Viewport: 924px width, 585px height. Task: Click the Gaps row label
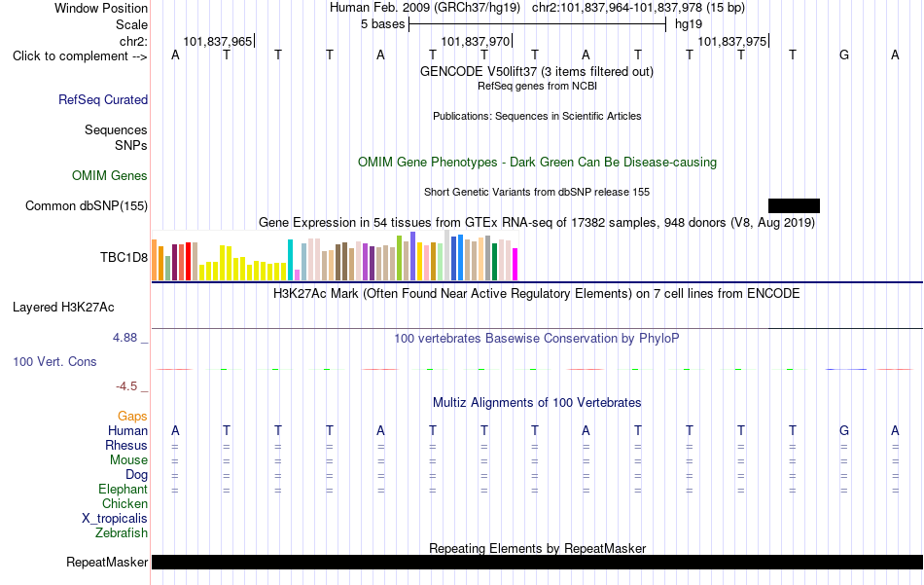132,417
